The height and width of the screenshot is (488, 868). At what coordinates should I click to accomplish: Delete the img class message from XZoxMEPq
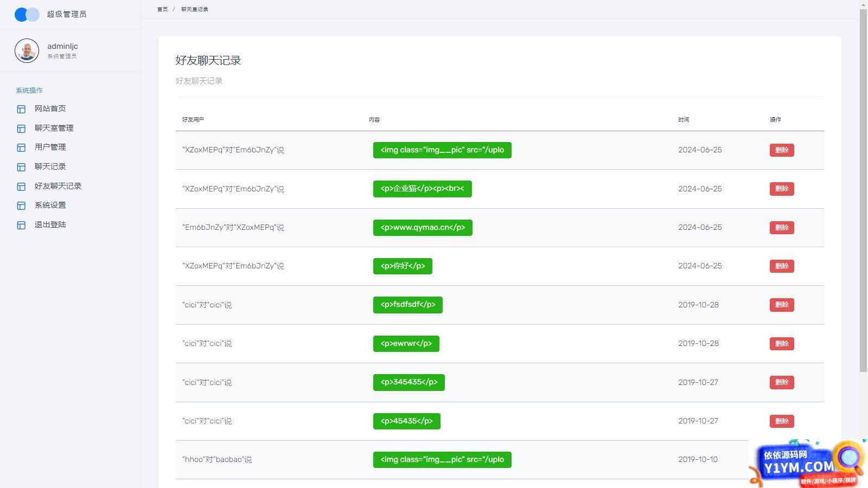tap(782, 150)
